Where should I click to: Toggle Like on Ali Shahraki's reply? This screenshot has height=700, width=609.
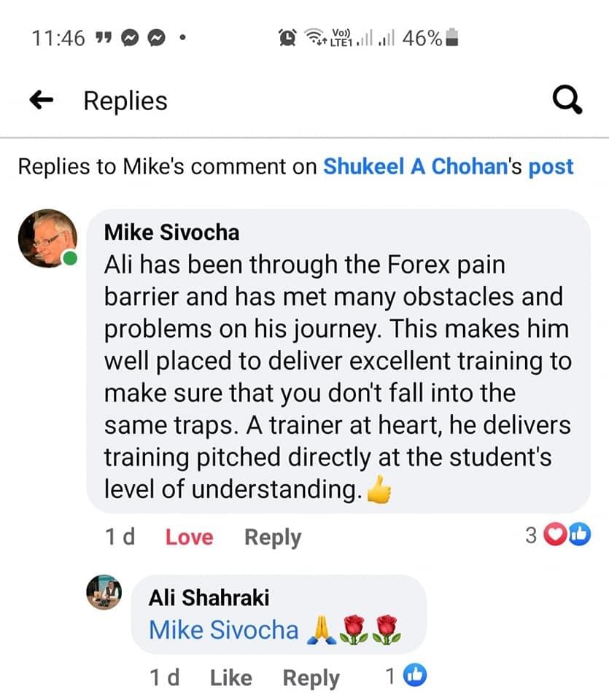tap(230, 677)
